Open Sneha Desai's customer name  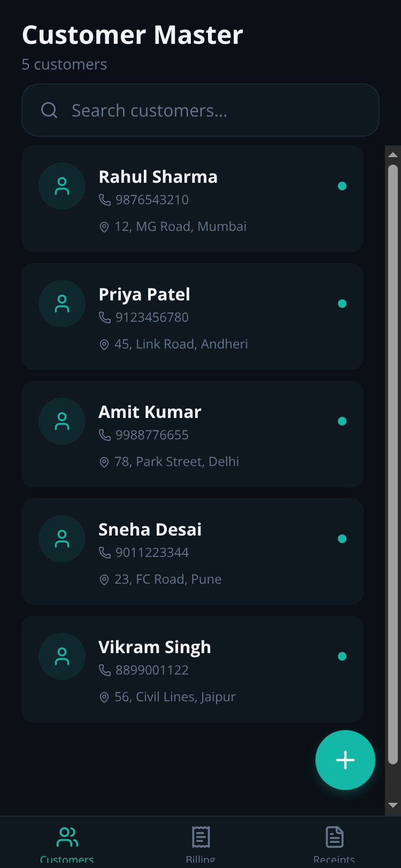pyautogui.click(x=150, y=530)
